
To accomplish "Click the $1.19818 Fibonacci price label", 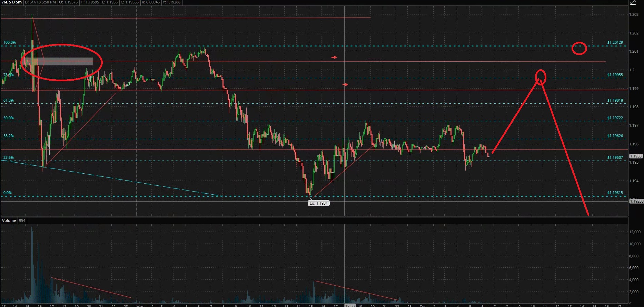I will 615,101.
